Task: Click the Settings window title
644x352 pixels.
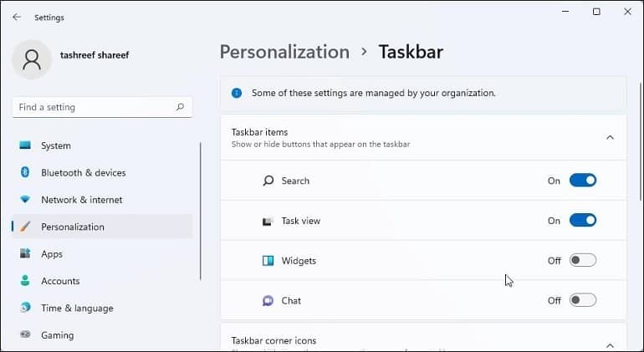Action: click(x=49, y=18)
